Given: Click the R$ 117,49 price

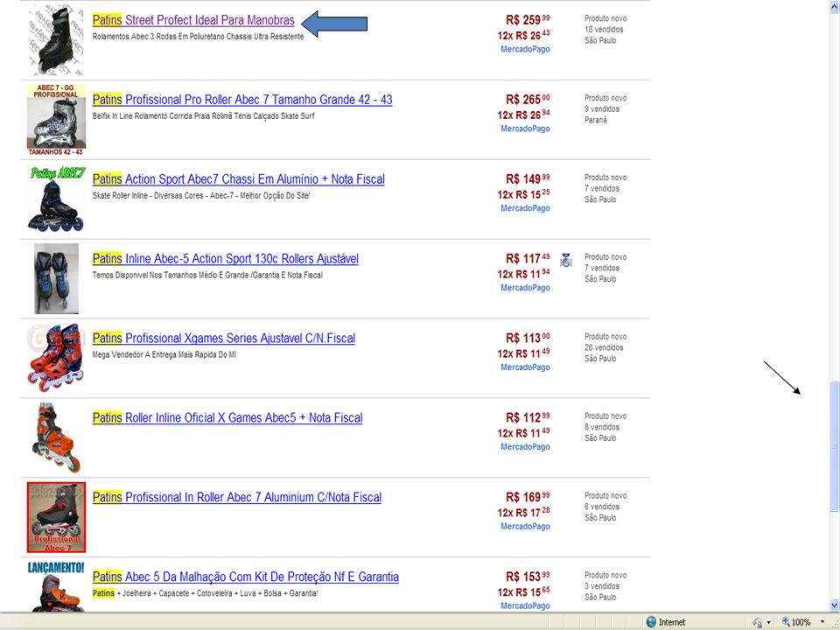Looking at the screenshot, I should pyautogui.click(x=528, y=259).
